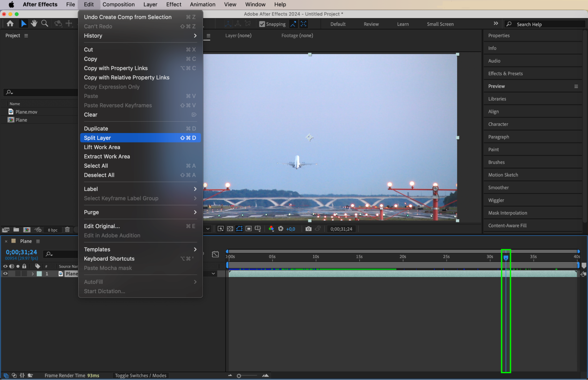The width and height of the screenshot is (588, 380).
Task: Click the Reset Exposure aperture icon
Action: [281, 229]
